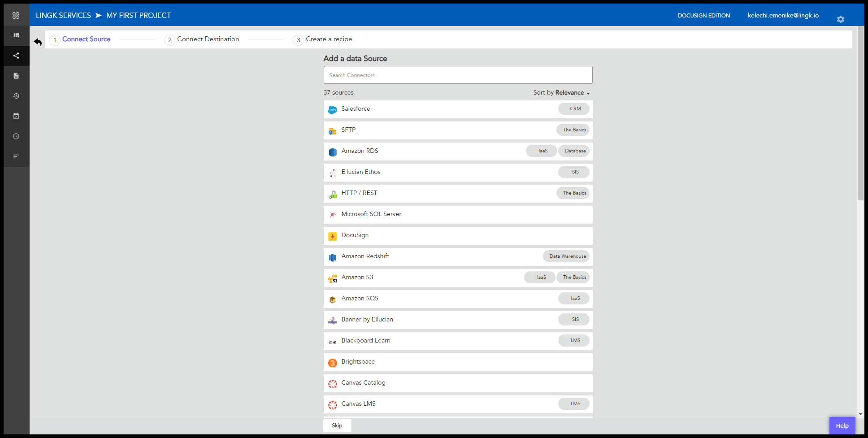Click The Basics tag on Amazon S3
This screenshot has height=438, width=868.
point(573,277)
